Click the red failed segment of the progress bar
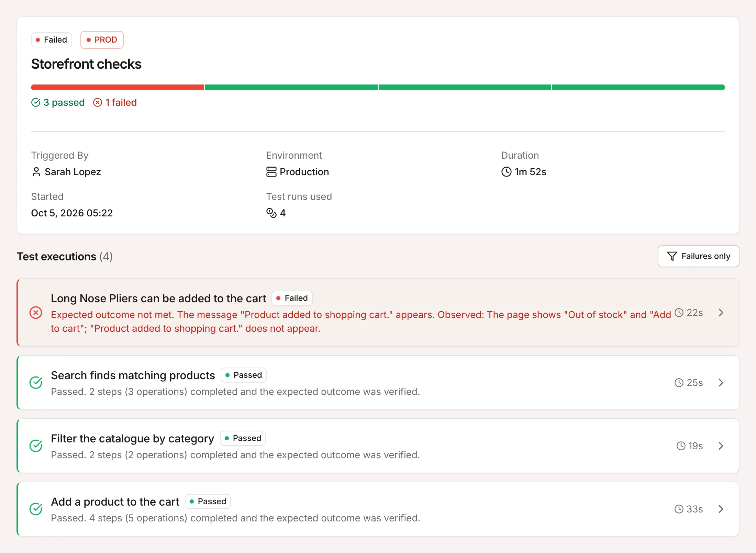 (118, 87)
